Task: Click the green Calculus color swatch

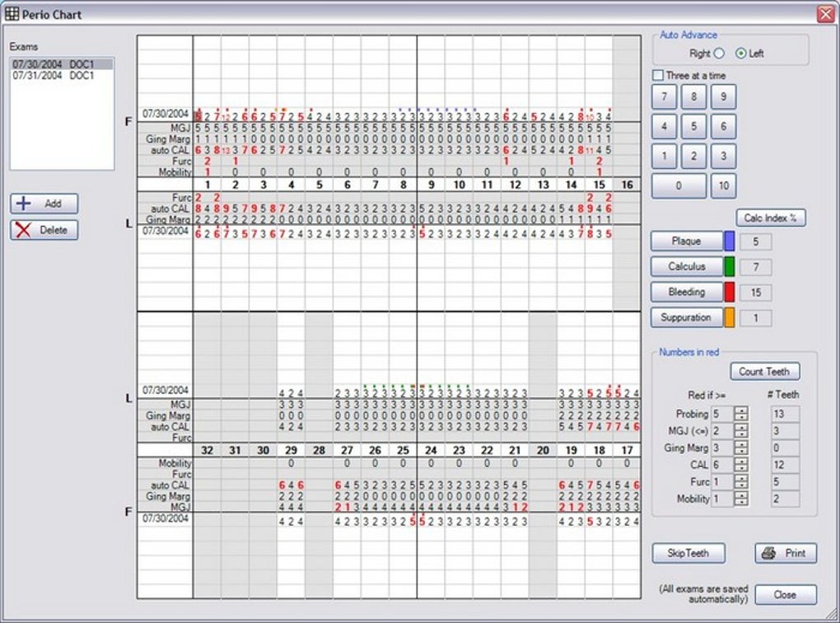Action: 729,266
